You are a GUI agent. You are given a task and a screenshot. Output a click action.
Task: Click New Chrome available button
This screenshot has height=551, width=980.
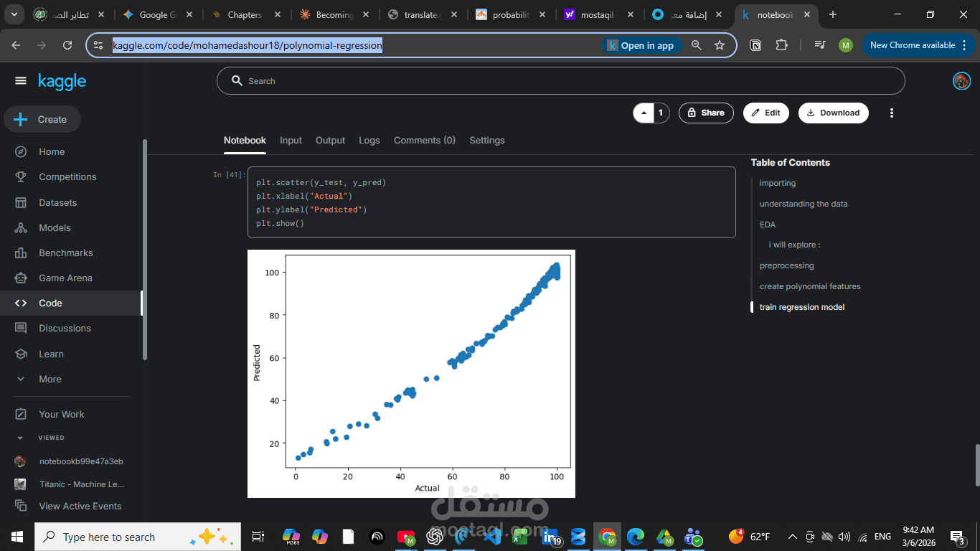coord(918,45)
